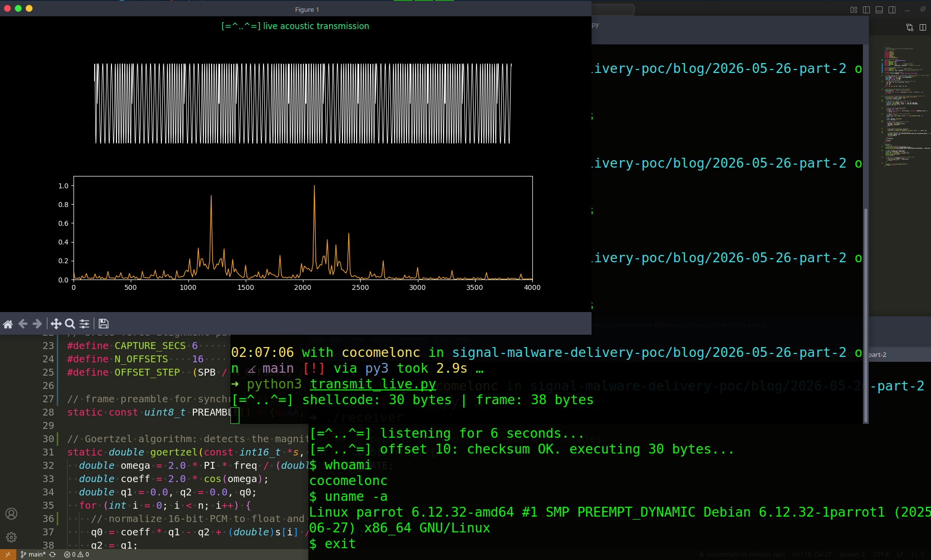931x560 pixels.
Task: Click transmit_live.py in terminal command
Action: 373,384
